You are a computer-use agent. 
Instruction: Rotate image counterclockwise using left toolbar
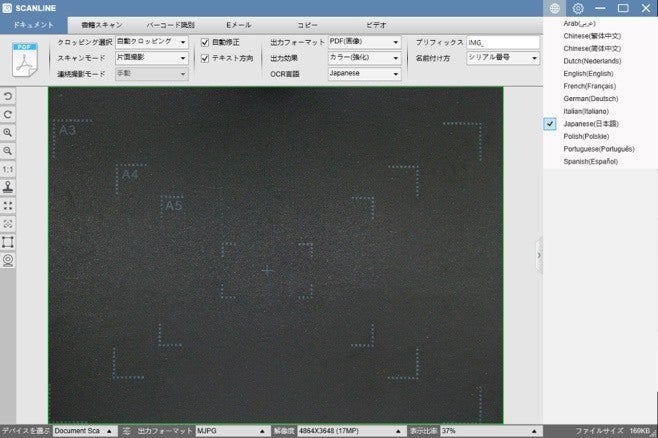click(8, 96)
